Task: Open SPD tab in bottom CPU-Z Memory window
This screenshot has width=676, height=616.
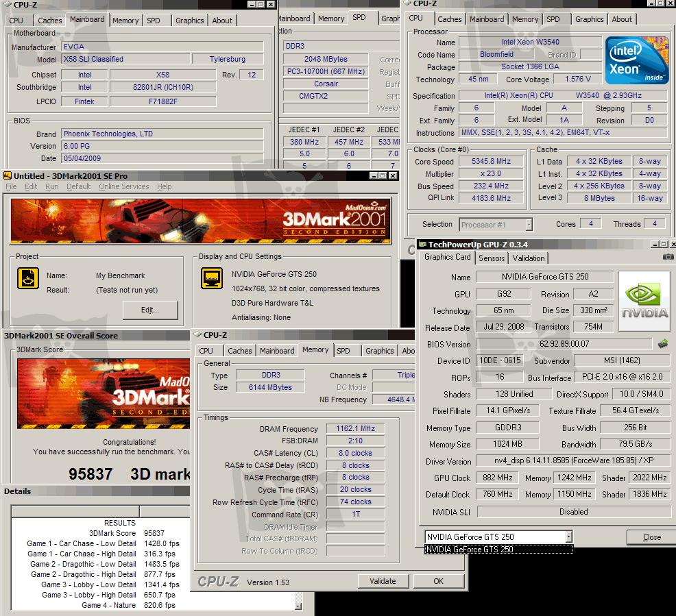Action: click(x=343, y=351)
